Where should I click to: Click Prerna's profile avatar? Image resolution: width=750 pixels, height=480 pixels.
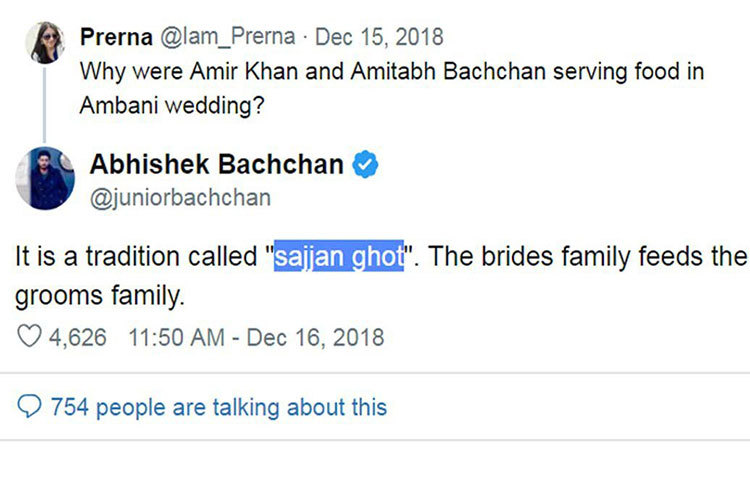coord(46,43)
